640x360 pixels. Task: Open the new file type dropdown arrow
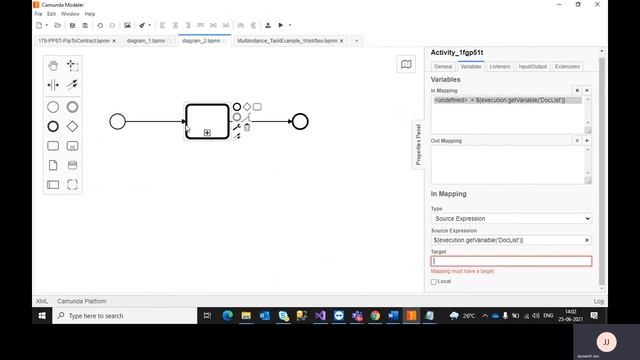[47, 25]
